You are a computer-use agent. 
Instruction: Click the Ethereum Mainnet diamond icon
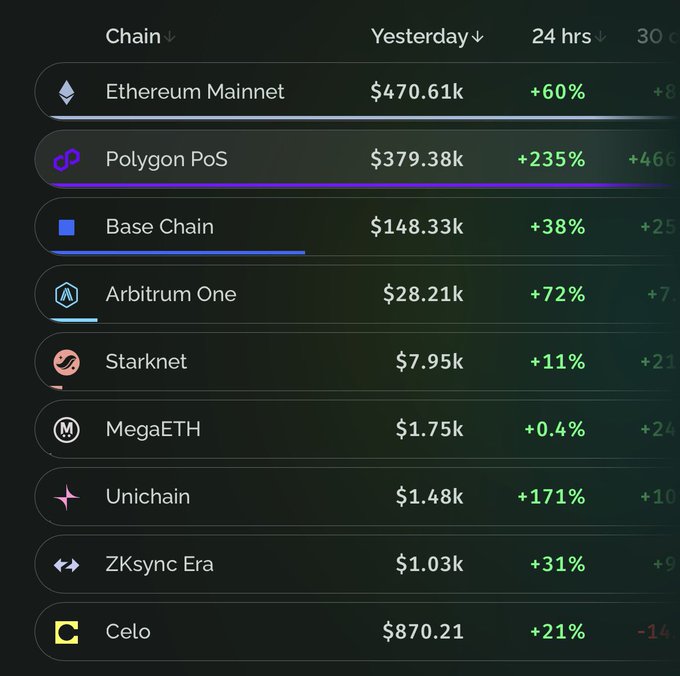(66, 92)
